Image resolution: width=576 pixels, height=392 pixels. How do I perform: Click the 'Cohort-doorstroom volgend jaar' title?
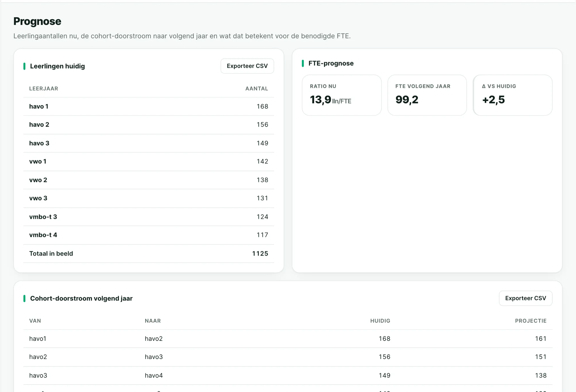pyautogui.click(x=81, y=298)
